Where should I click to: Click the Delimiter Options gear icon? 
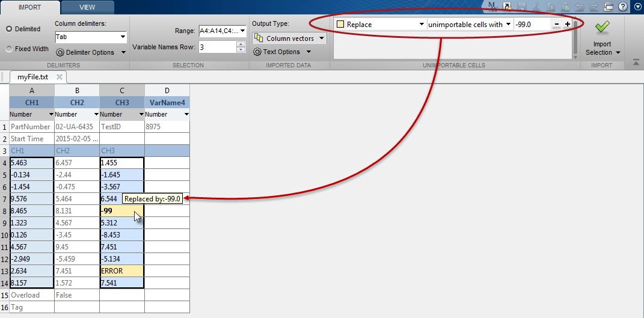coord(60,52)
